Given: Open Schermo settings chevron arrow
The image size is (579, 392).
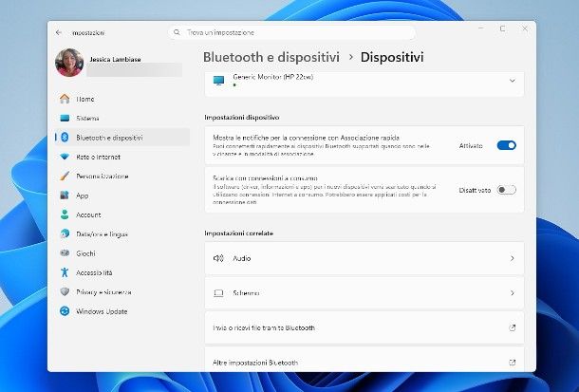Looking at the screenshot, I should (513, 293).
